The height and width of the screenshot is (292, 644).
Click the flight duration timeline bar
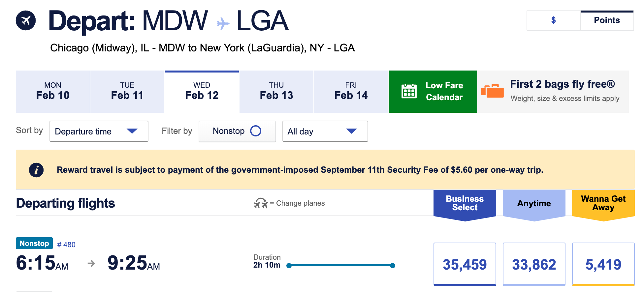[x=341, y=265]
